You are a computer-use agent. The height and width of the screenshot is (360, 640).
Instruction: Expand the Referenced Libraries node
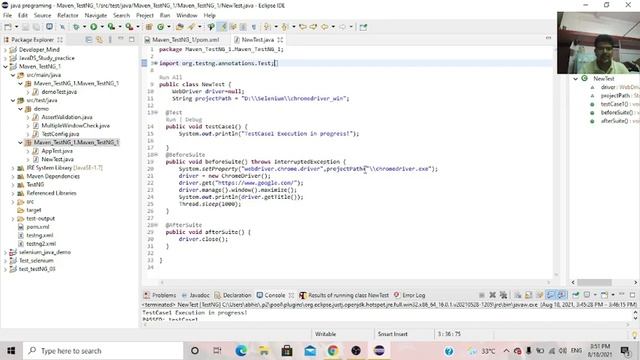(x=13, y=193)
